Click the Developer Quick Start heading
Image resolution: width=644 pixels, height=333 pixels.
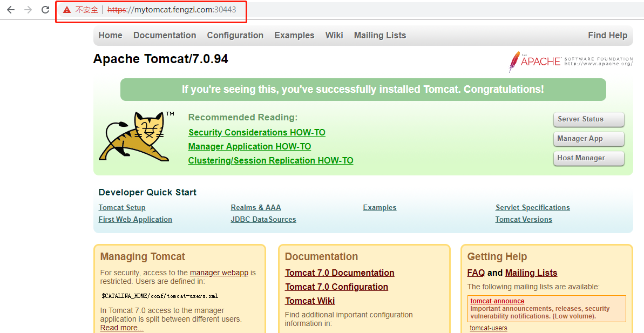147,192
